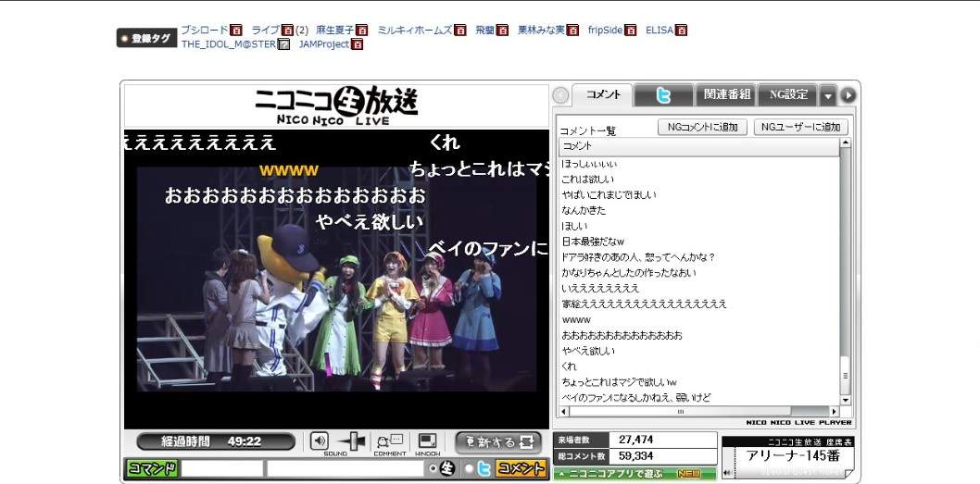Open the JAMProject tag link
Image resolution: width=980 pixels, height=484 pixels.
point(324,44)
